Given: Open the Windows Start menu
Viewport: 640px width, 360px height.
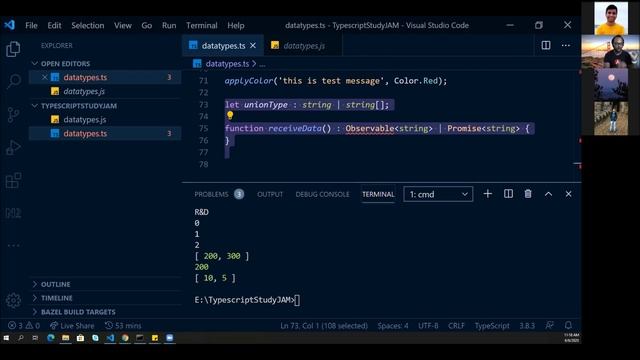Looking at the screenshot, I should click(6, 338).
